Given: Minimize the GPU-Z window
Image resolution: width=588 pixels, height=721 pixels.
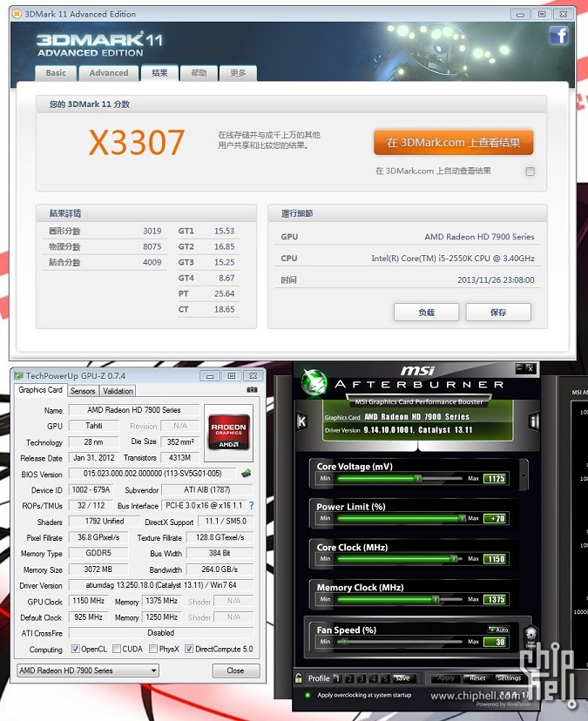Looking at the screenshot, I should (210, 375).
